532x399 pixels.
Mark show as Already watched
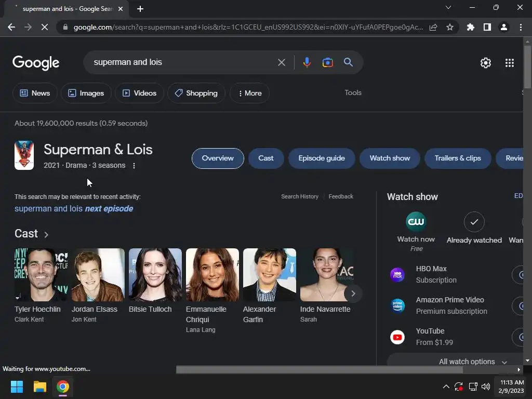pos(474,228)
